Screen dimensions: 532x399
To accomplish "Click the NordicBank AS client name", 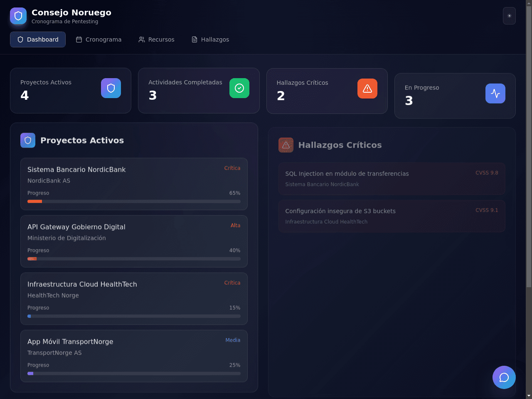I will (49, 181).
